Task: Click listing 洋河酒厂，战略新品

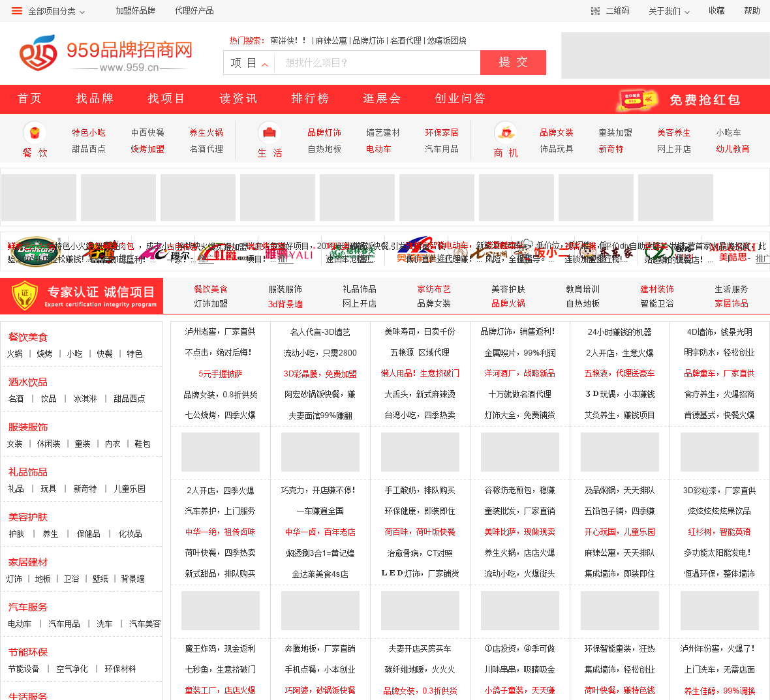Action: coord(519,374)
